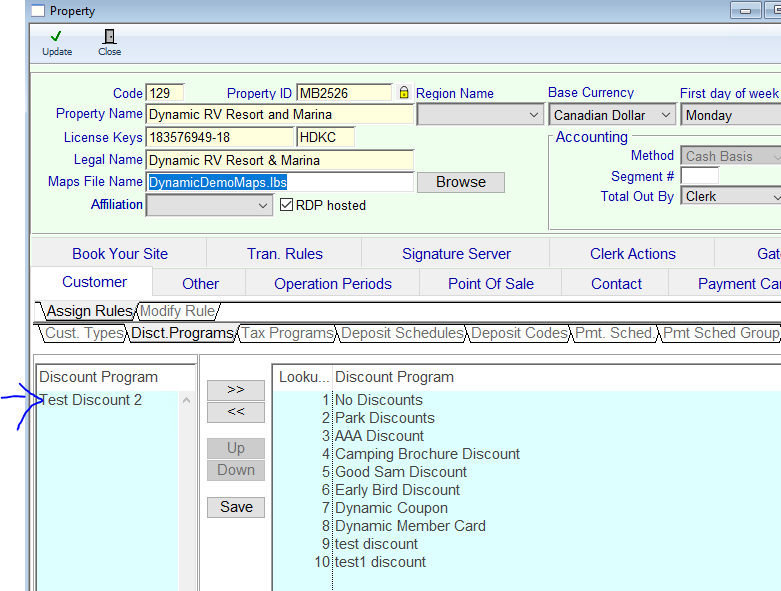Click the Property ID field
The image size is (781, 591).
[344, 93]
